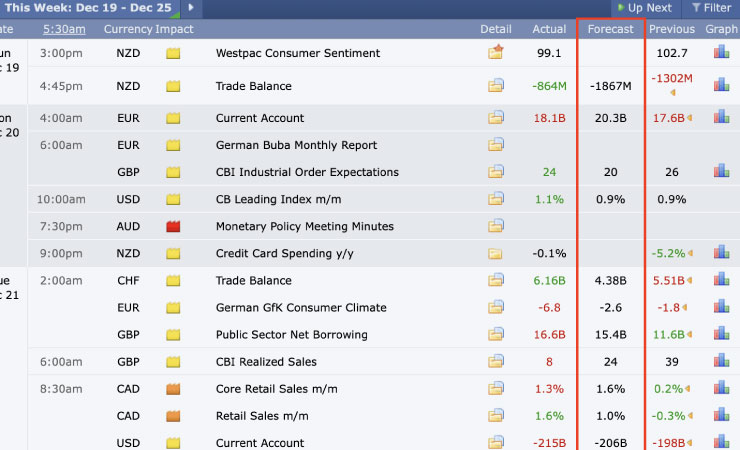Click the 7:30pm time cell
Screen dimensions: 740x450
coord(61,226)
